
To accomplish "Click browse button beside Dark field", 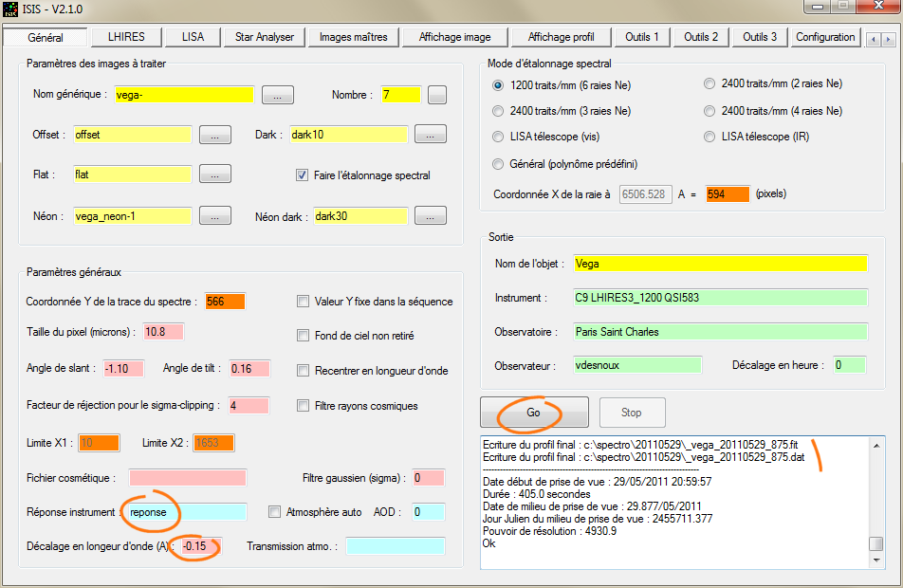I will [x=431, y=135].
